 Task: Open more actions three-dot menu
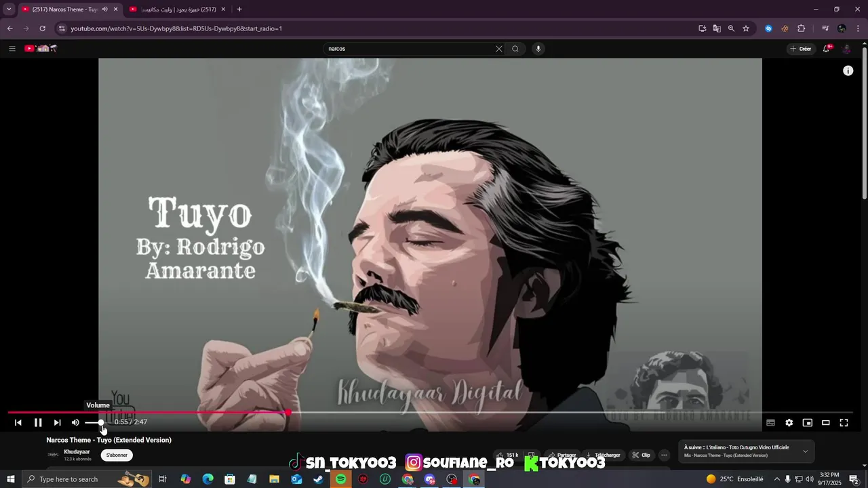click(x=664, y=455)
